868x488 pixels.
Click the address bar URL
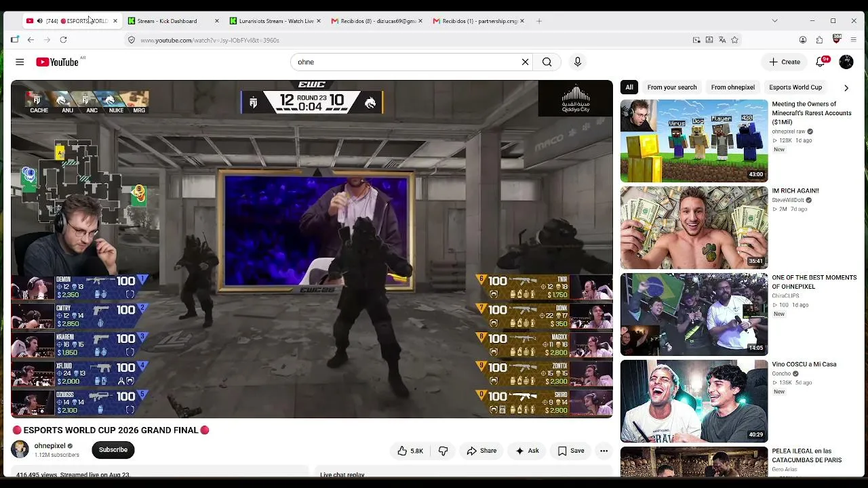210,40
